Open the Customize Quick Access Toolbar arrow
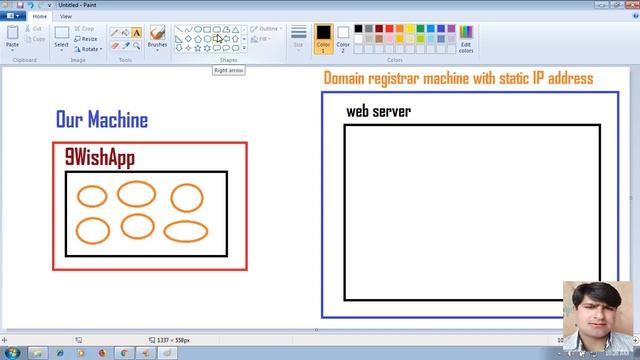The width and height of the screenshot is (640, 360). click(x=49, y=5)
